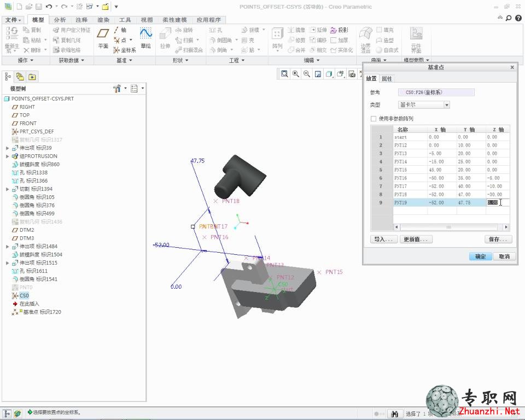Click the point table horizontal scrollbar thumb

tap(450, 227)
